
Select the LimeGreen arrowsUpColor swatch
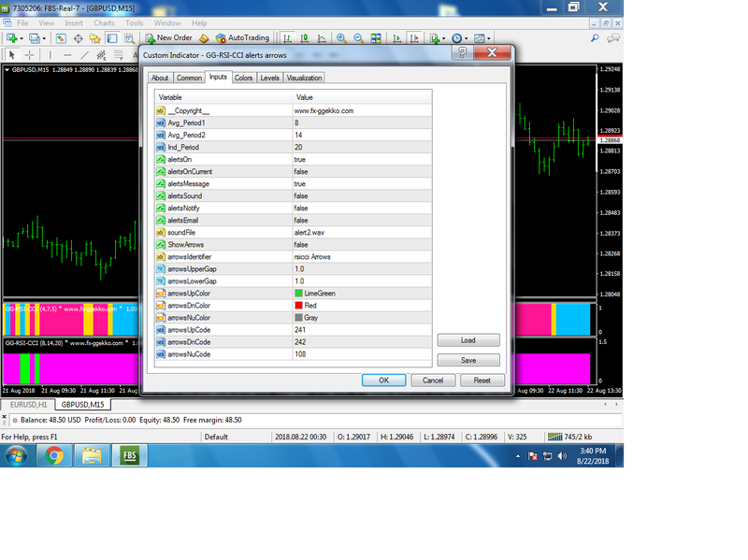point(298,294)
